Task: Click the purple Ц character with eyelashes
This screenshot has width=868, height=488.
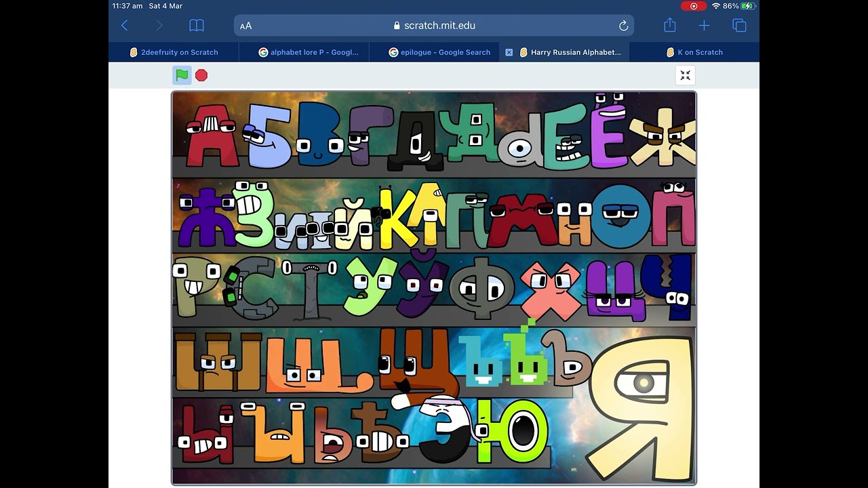Action: [x=617, y=291]
